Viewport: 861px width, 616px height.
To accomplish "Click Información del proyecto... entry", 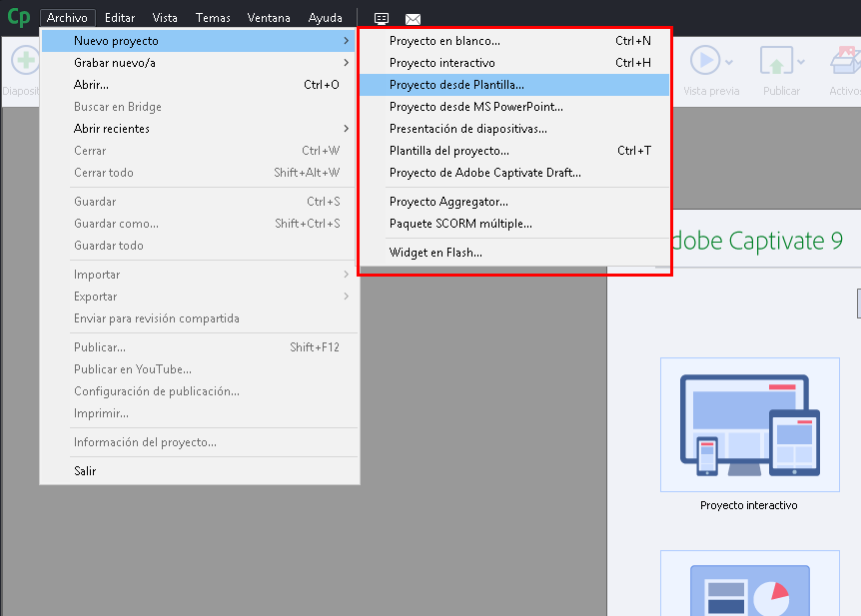I will point(198,442).
